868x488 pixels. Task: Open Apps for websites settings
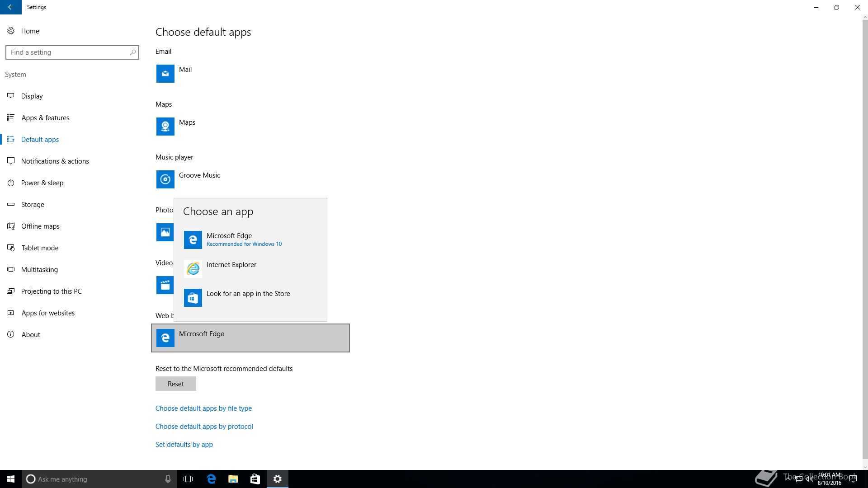click(72, 313)
